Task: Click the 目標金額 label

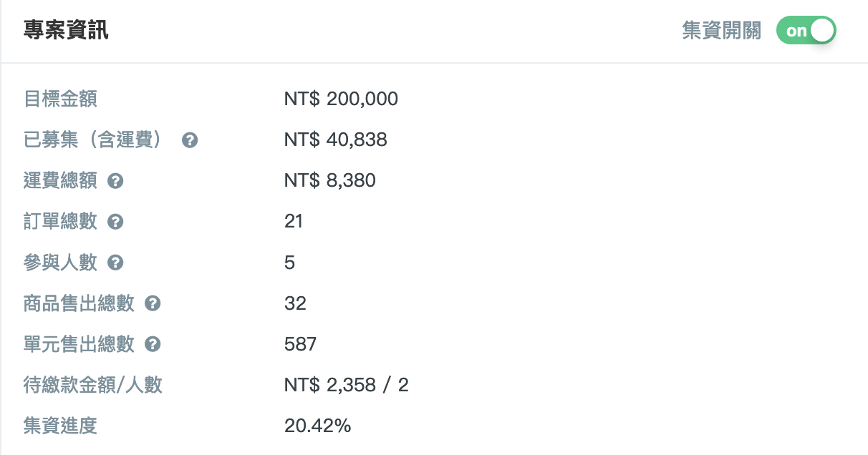Action: tap(60, 99)
